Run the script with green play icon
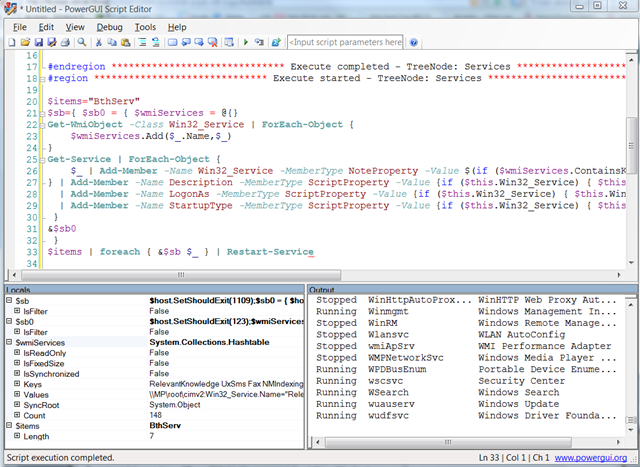This screenshot has width=640, height=467. pyautogui.click(x=246, y=42)
